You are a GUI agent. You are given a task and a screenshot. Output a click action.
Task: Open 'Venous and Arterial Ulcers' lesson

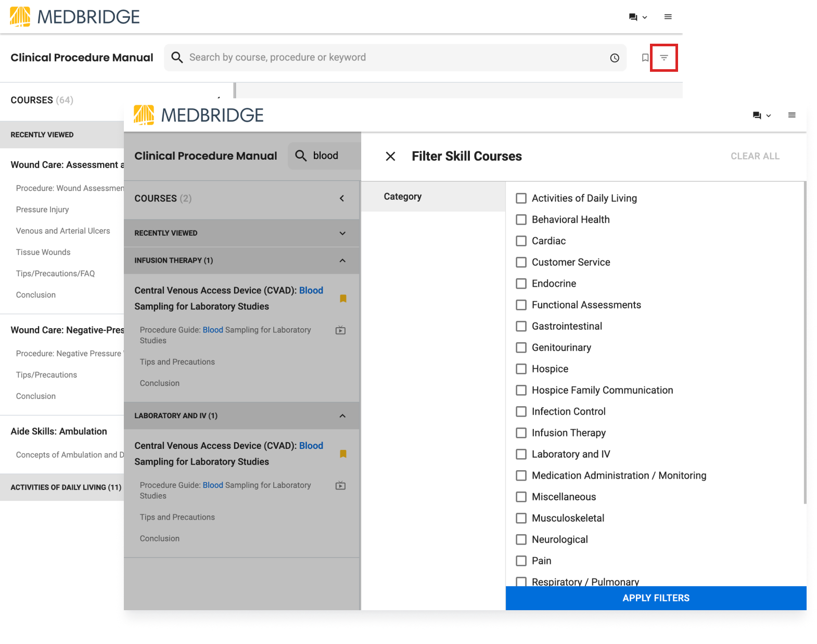tap(63, 231)
